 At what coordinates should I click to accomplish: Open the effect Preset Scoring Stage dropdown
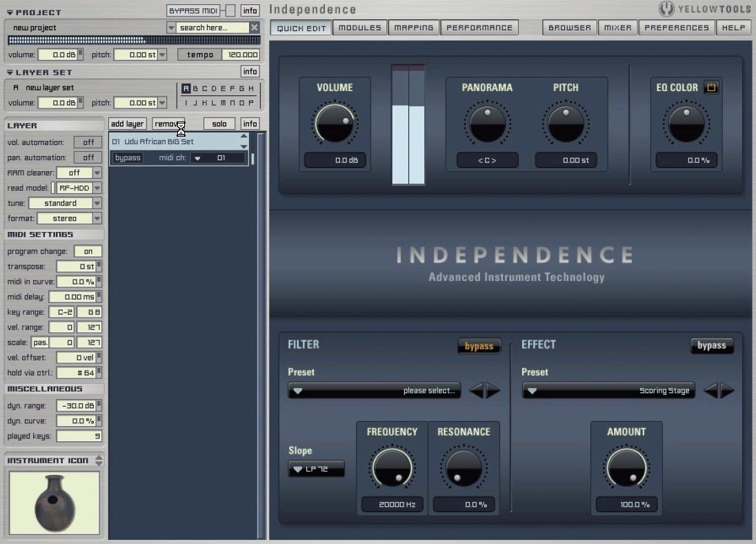(x=608, y=391)
